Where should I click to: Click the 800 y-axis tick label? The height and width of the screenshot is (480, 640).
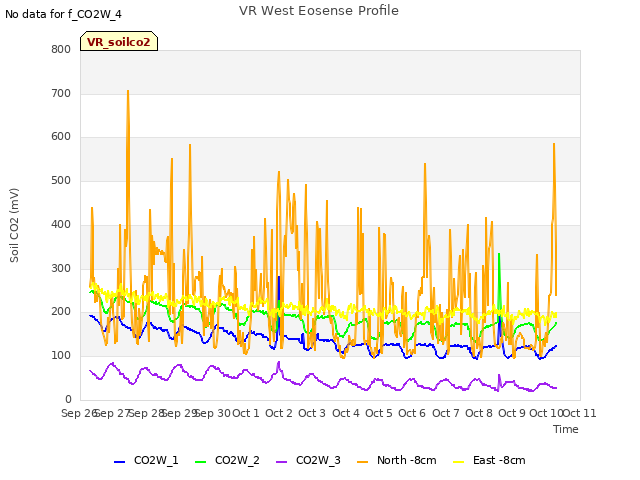tap(61, 49)
